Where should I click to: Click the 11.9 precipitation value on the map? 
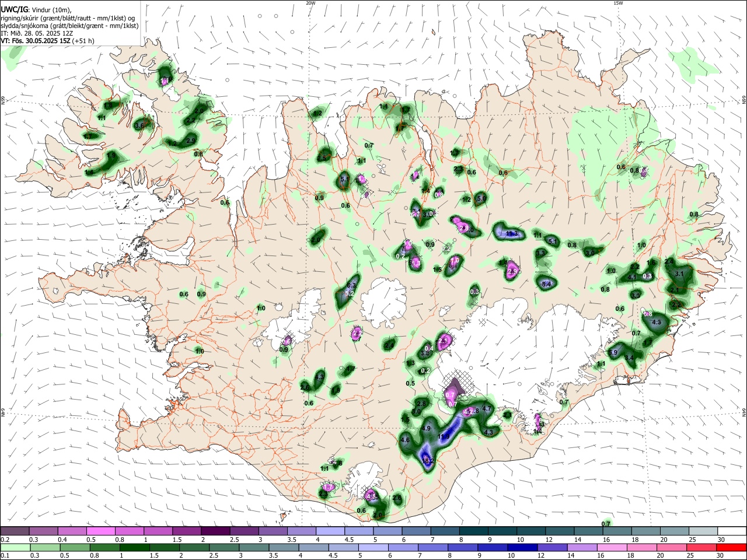[444, 436]
